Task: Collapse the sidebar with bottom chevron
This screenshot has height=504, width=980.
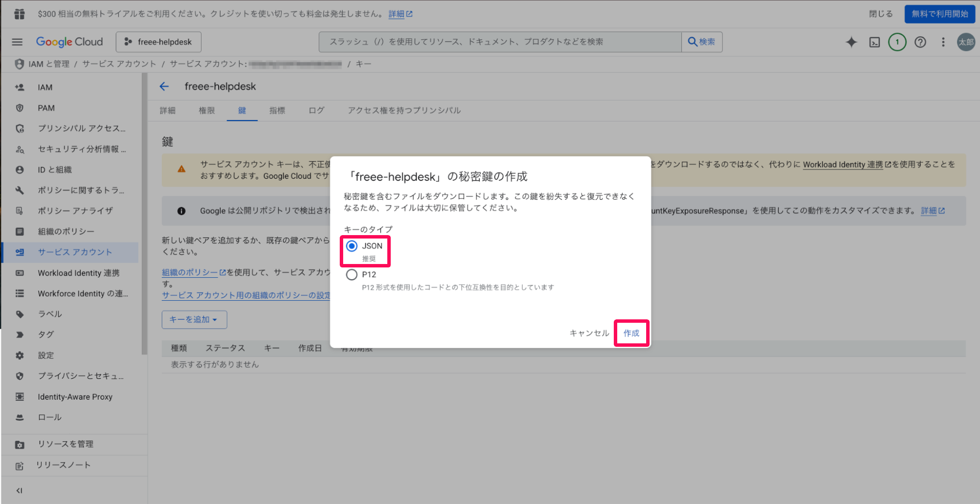Action: click(x=19, y=491)
